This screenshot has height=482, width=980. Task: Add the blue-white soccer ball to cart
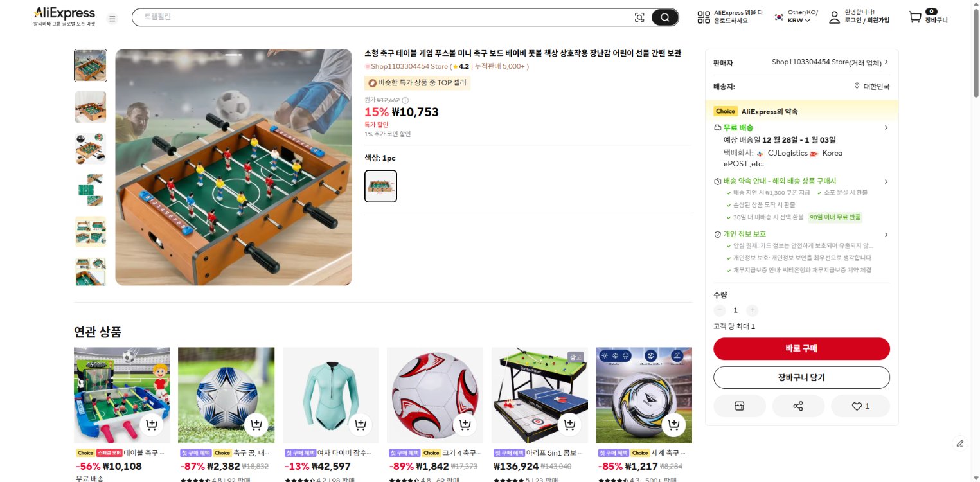pos(256,425)
